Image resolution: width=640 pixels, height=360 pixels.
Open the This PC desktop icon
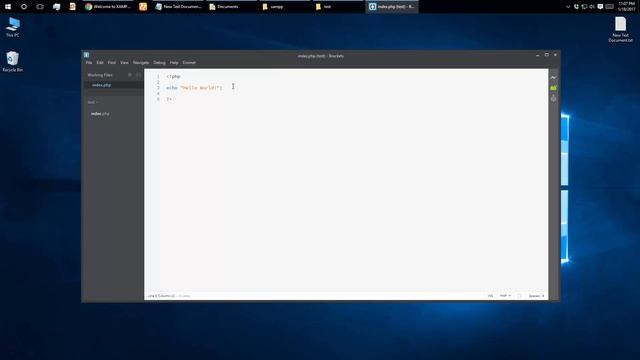coord(13,27)
